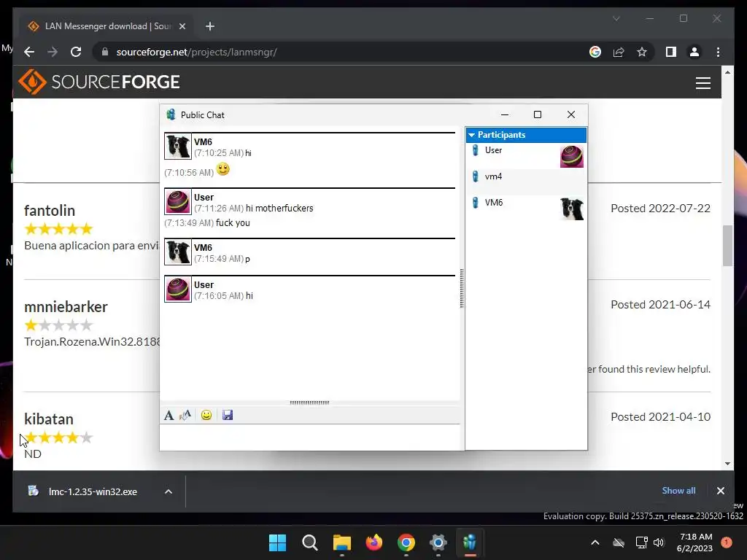Open a new Chrome tab
This screenshot has width=747, height=560.
(x=210, y=26)
